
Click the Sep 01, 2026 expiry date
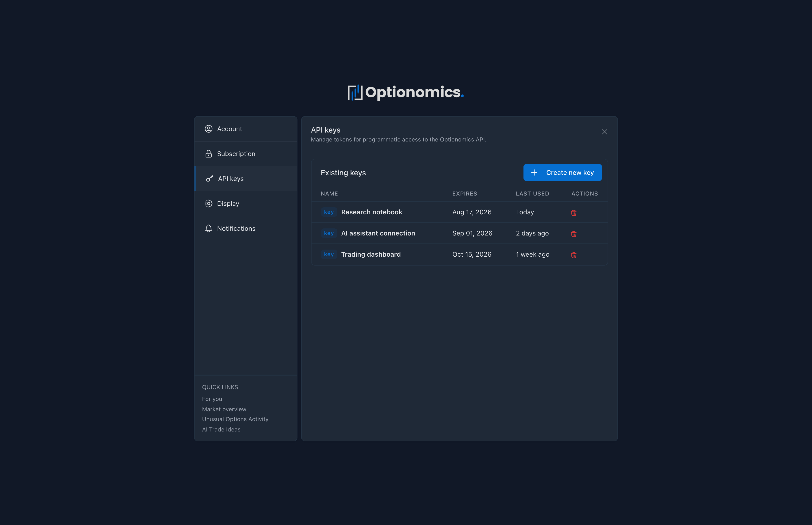472,233
